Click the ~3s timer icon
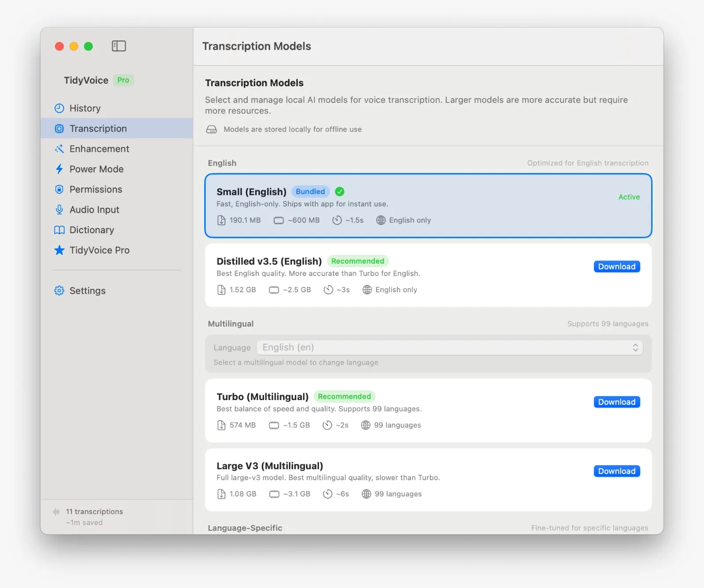Viewport: 704px width, 588px height. pos(328,290)
